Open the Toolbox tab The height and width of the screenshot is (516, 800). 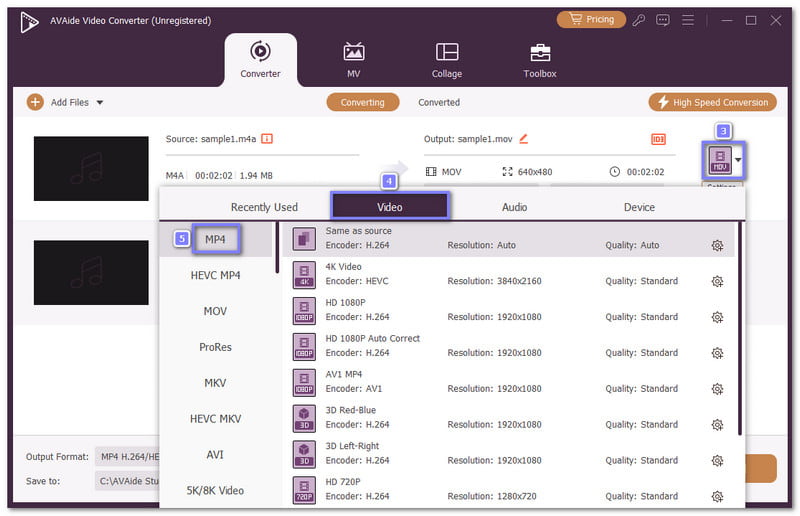pyautogui.click(x=540, y=60)
